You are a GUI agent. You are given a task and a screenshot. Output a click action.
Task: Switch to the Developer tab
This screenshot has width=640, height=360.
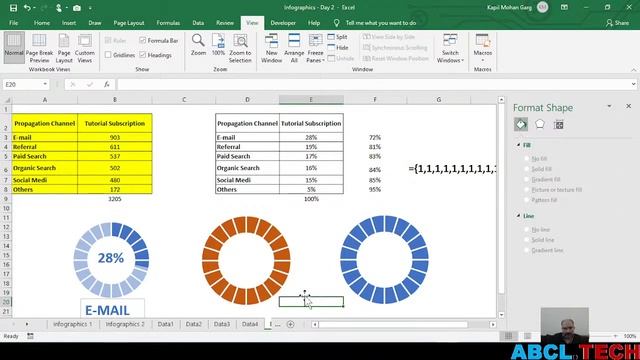tap(283, 23)
